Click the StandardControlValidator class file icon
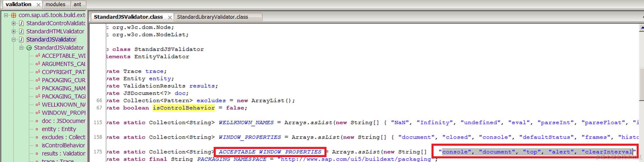The width and height of the screenshot is (644, 162). coord(21,23)
